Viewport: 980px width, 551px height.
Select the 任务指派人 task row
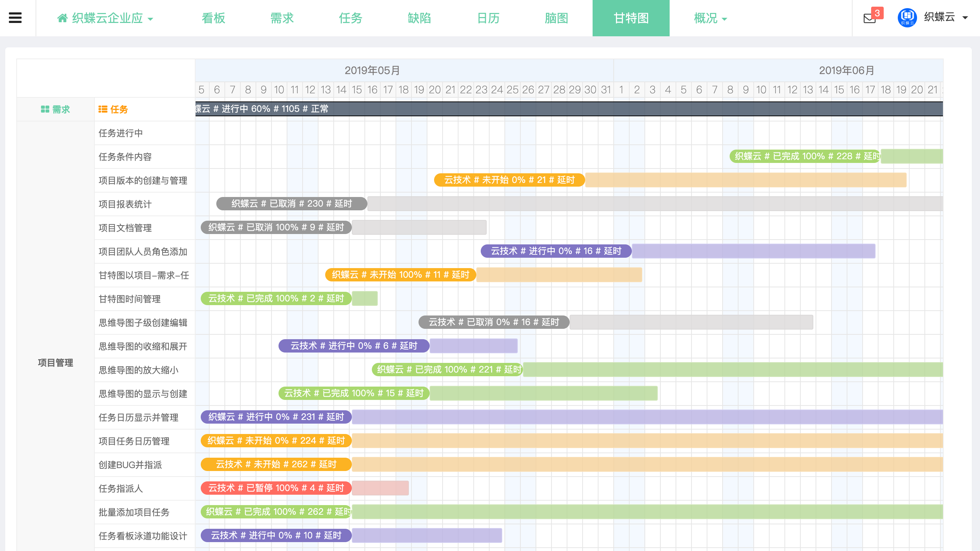pyautogui.click(x=144, y=489)
